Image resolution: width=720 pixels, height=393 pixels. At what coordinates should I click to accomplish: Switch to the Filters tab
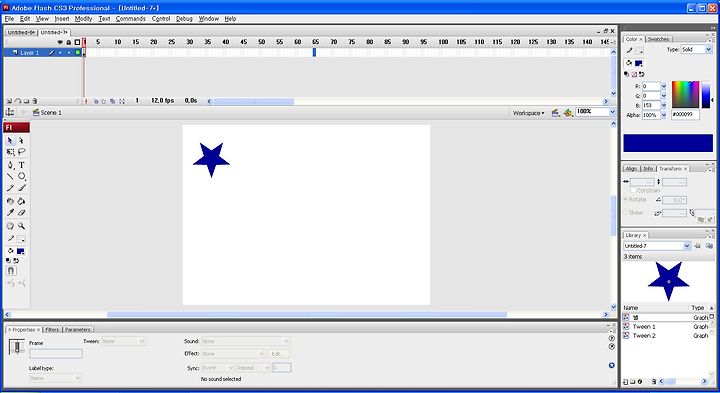click(52, 330)
